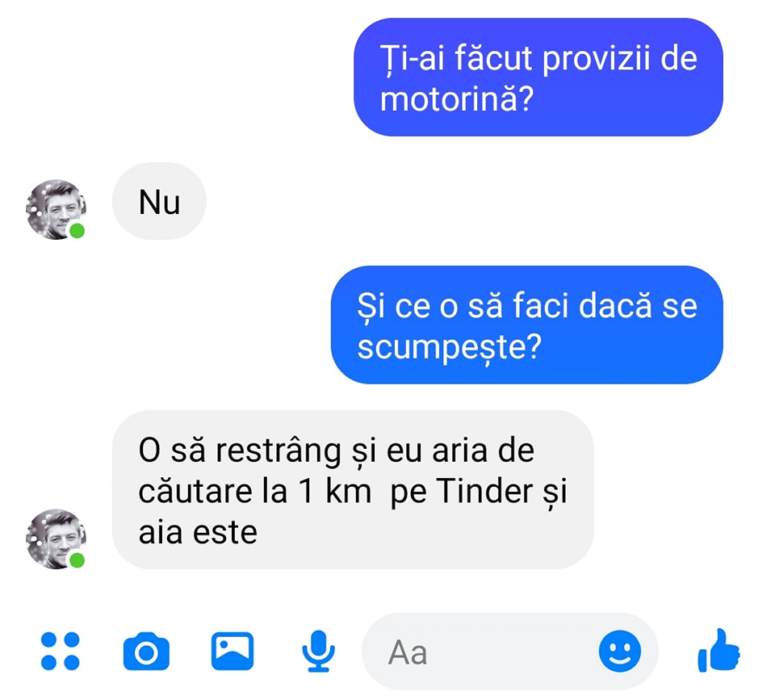Send a thumbs-up like

click(718, 650)
